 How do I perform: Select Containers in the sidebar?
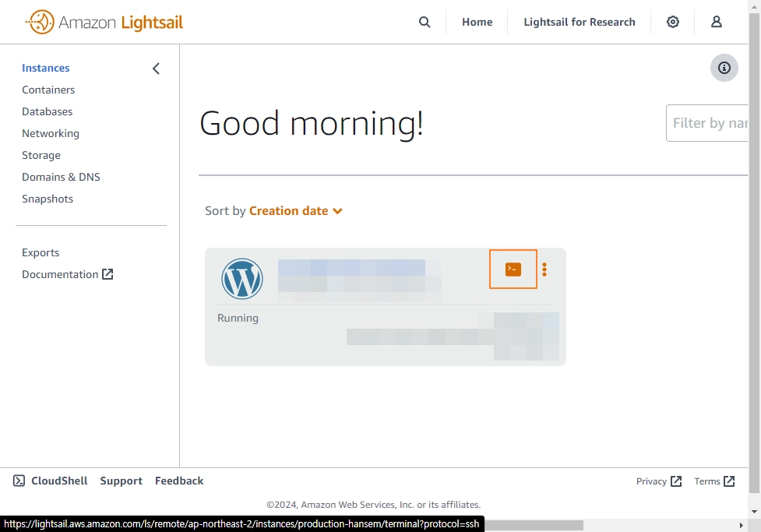click(48, 90)
